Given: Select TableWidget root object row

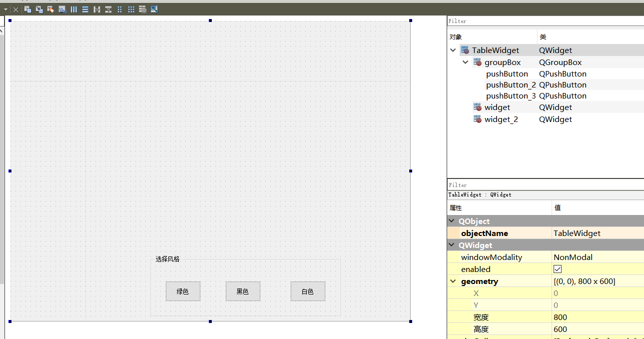Looking at the screenshot, I should 546,50.
